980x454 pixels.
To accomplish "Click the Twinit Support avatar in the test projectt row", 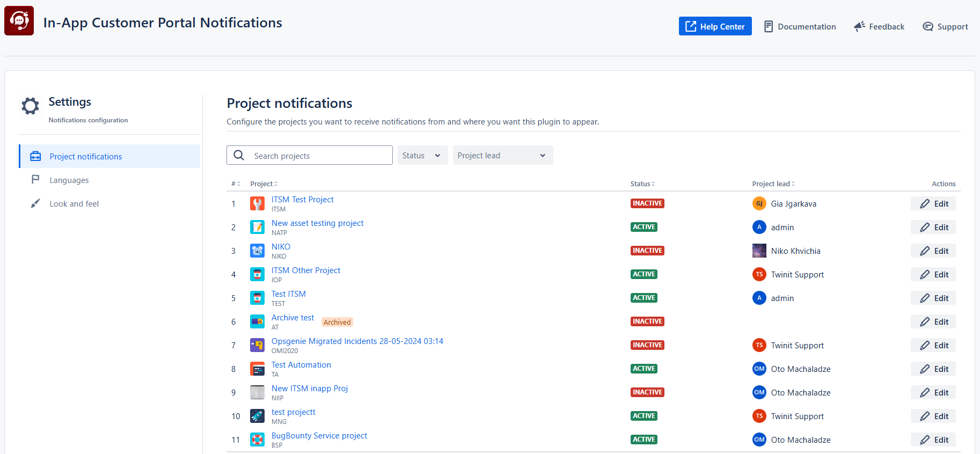I will click(759, 416).
